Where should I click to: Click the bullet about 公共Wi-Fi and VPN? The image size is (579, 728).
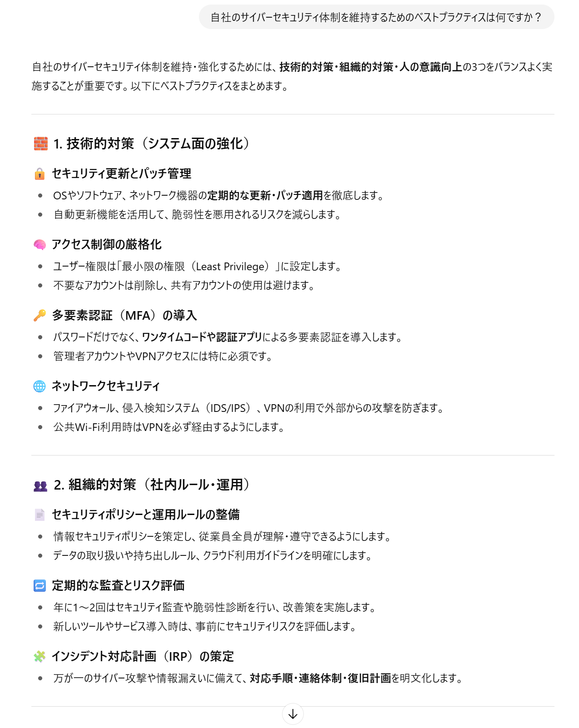point(168,427)
